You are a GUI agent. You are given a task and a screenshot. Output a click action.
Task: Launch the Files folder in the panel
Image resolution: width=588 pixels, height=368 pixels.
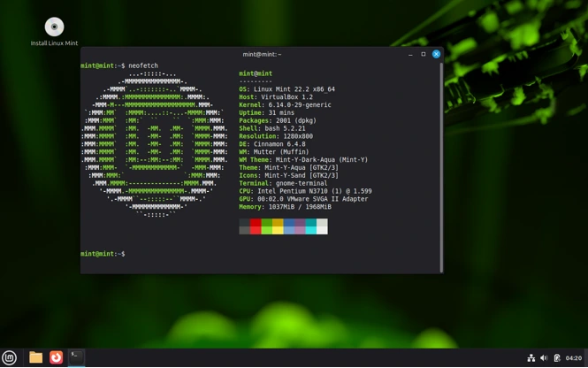35,357
